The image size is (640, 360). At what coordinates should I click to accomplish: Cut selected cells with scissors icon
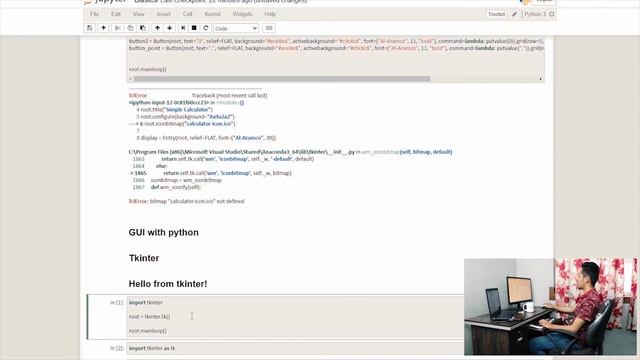[x=117, y=28]
